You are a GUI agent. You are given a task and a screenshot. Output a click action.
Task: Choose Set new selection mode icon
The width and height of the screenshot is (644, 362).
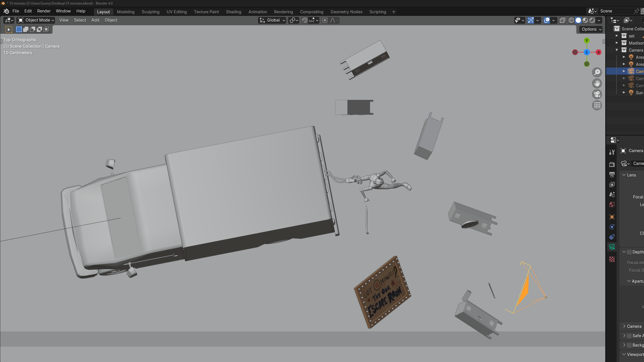click(x=19, y=29)
